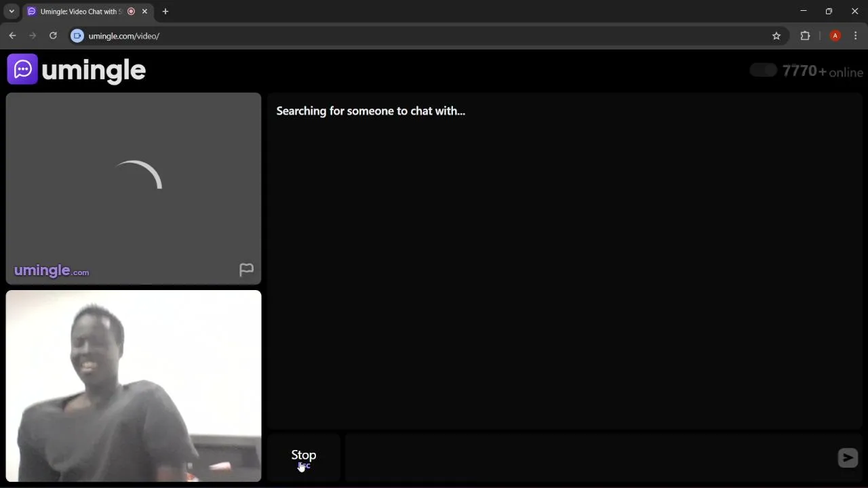
Task: Select the Umingle Video Chat tab
Action: 87,12
